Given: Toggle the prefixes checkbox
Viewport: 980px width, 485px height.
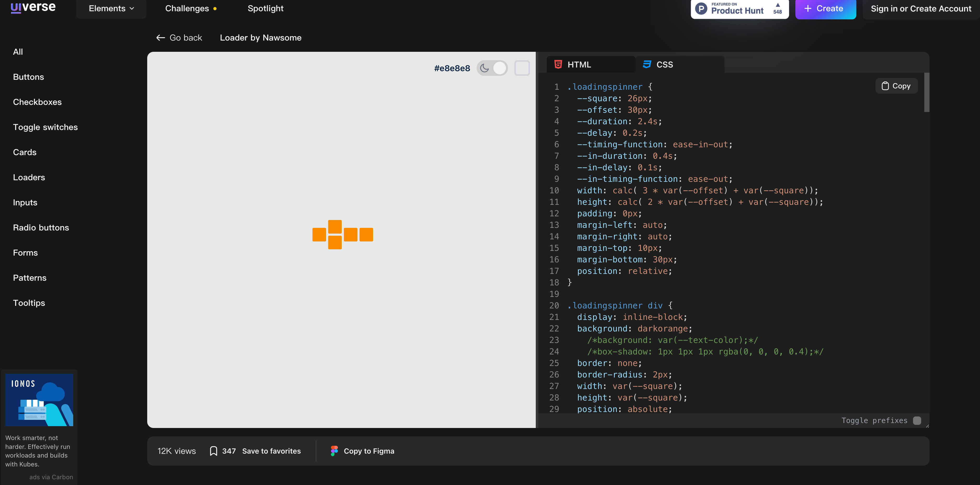Looking at the screenshot, I should click(x=917, y=420).
